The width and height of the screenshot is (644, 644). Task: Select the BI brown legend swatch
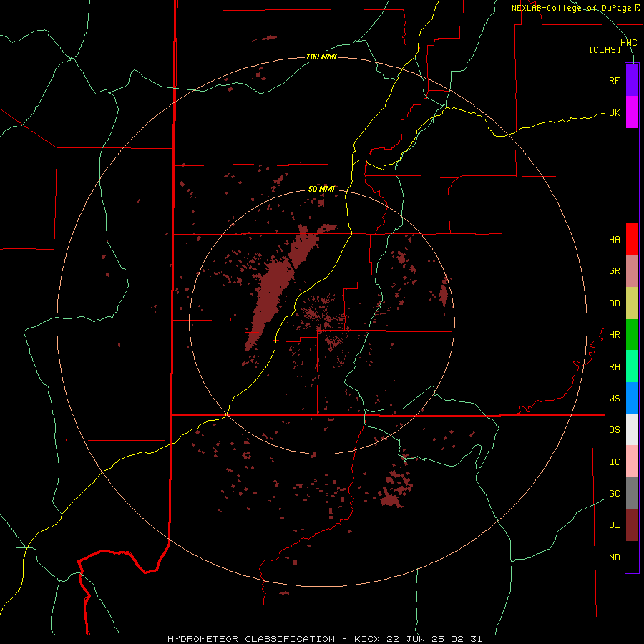click(632, 525)
